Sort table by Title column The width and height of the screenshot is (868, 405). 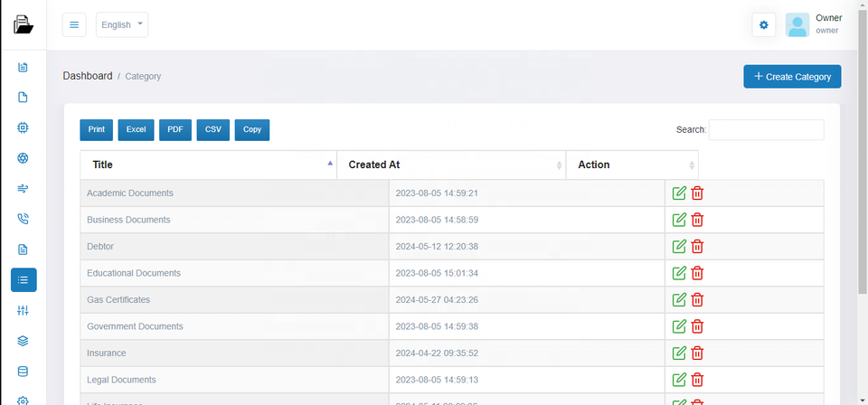[208, 165]
